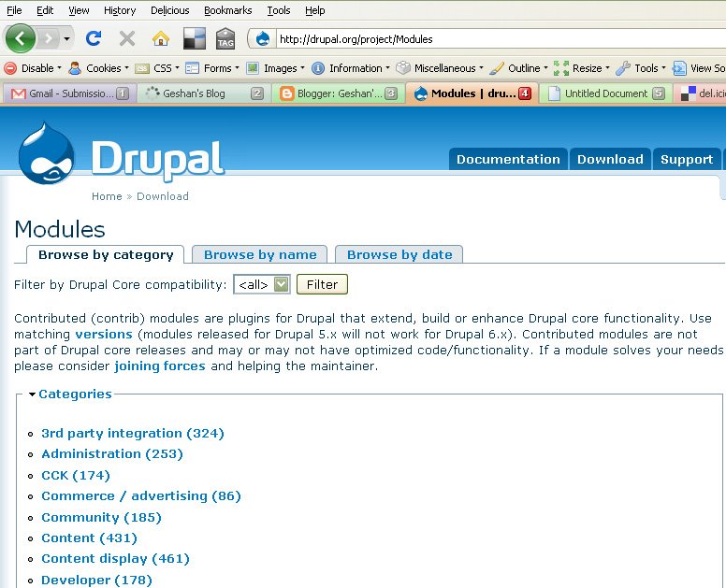Select the Modules | dru... tab
This screenshot has height=588, width=726.
point(472,93)
